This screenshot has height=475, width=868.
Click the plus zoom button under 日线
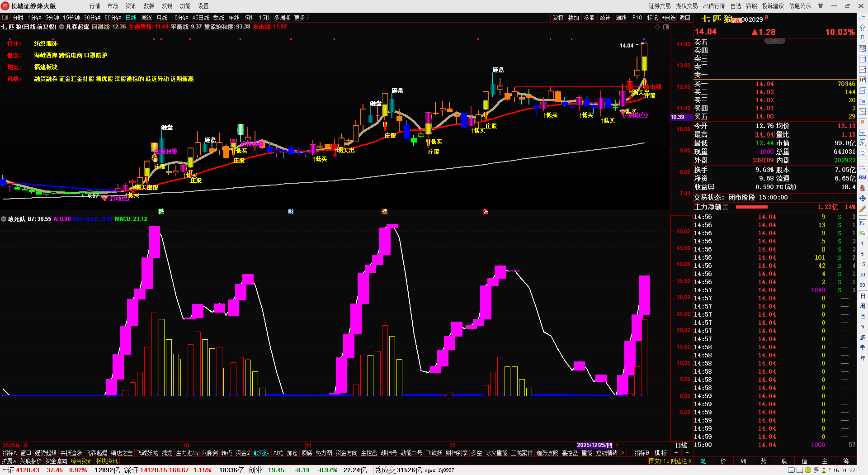[x=676, y=453]
